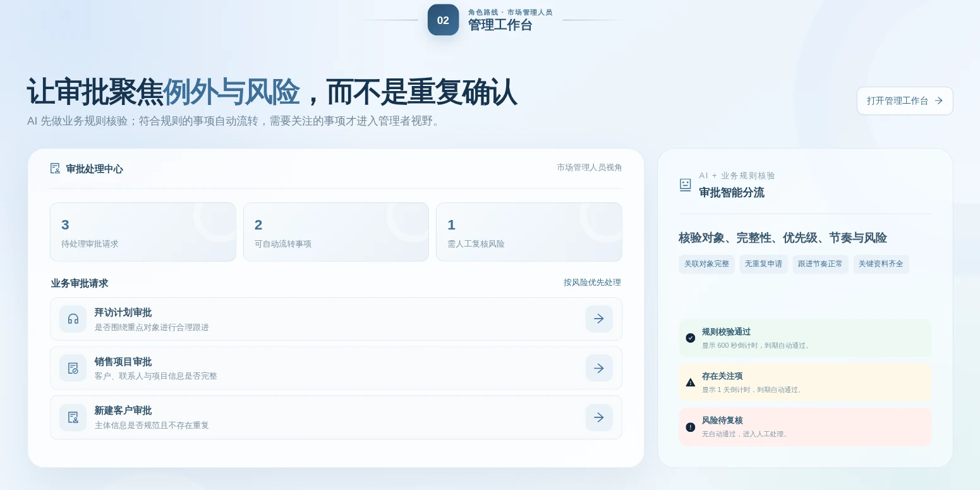The height and width of the screenshot is (490, 980).
Task: Click the 管理工作台 header title
Action: [500, 25]
